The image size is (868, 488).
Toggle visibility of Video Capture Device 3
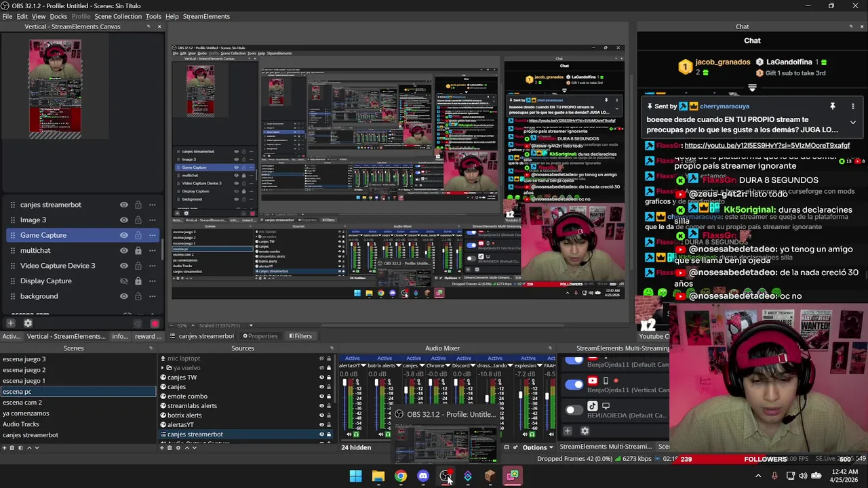point(124,266)
